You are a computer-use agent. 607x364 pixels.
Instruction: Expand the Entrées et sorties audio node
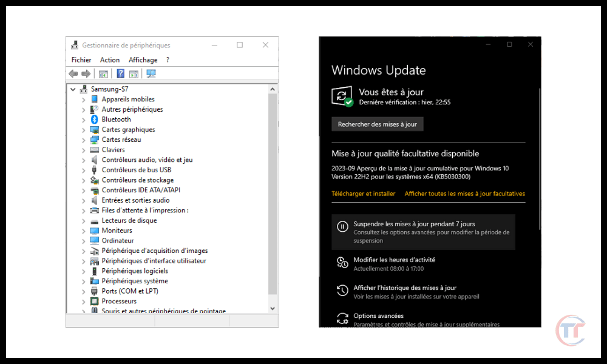pos(84,200)
